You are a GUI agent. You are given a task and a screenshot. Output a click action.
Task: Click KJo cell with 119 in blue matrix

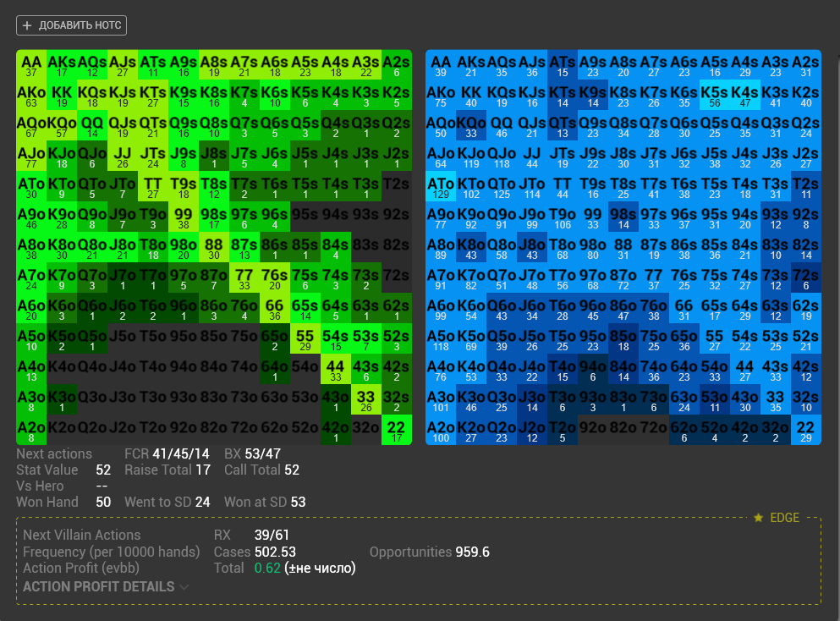pyautogui.click(x=471, y=156)
